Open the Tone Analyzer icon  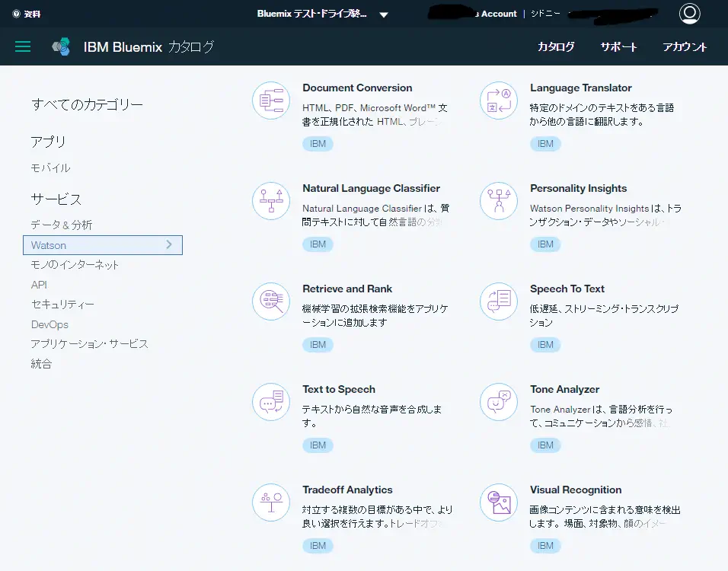[x=499, y=402]
